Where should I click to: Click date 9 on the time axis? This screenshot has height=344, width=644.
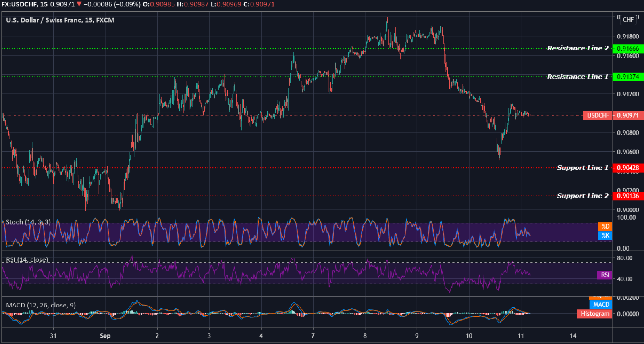coord(417,336)
